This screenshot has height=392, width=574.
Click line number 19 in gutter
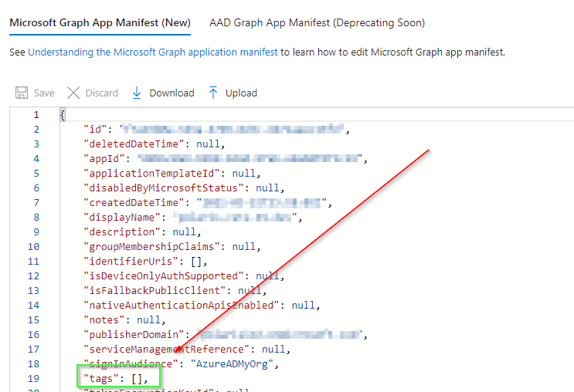[x=33, y=378]
